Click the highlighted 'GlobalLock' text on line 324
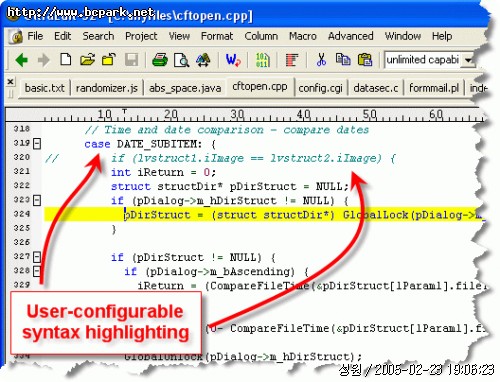Screen dimensions: 500x382 pyautogui.click(x=376, y=215)
